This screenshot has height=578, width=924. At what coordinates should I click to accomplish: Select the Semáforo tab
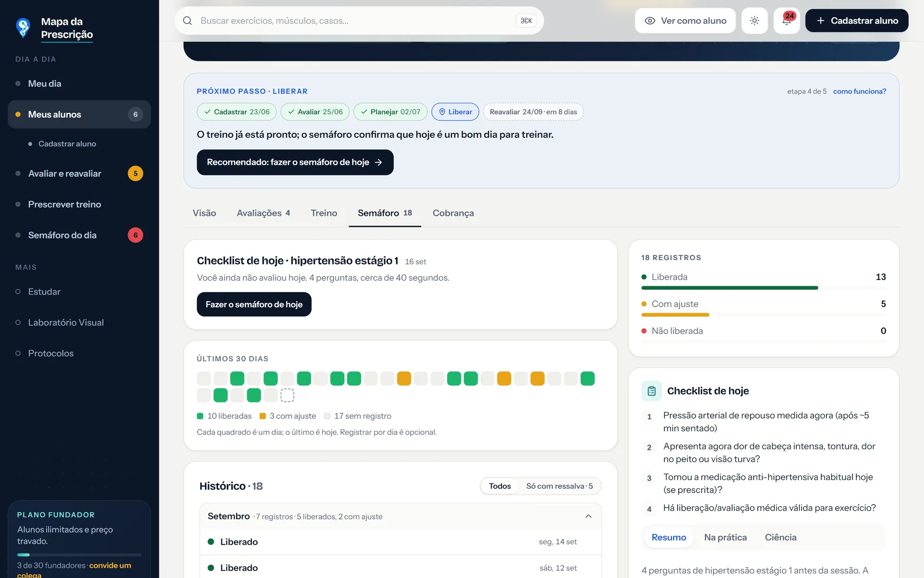pyautogui.click(x=385, y=213)
